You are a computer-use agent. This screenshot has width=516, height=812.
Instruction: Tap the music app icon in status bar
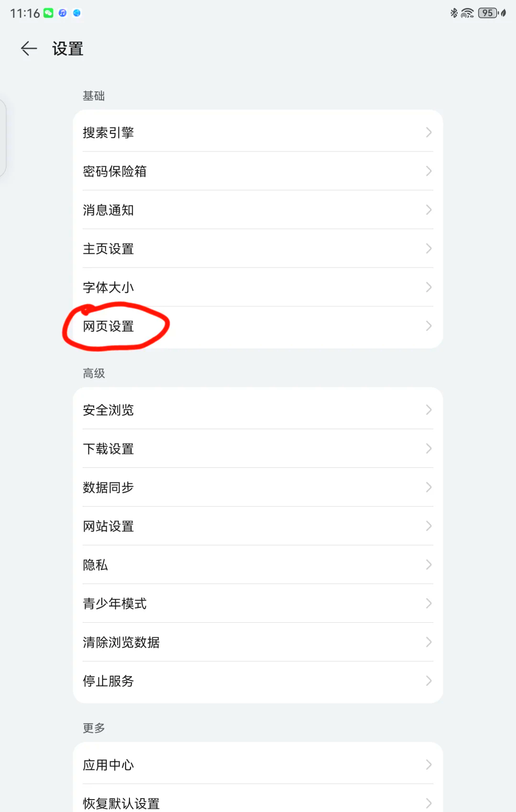pyautogui.click(x=63, y=12)
